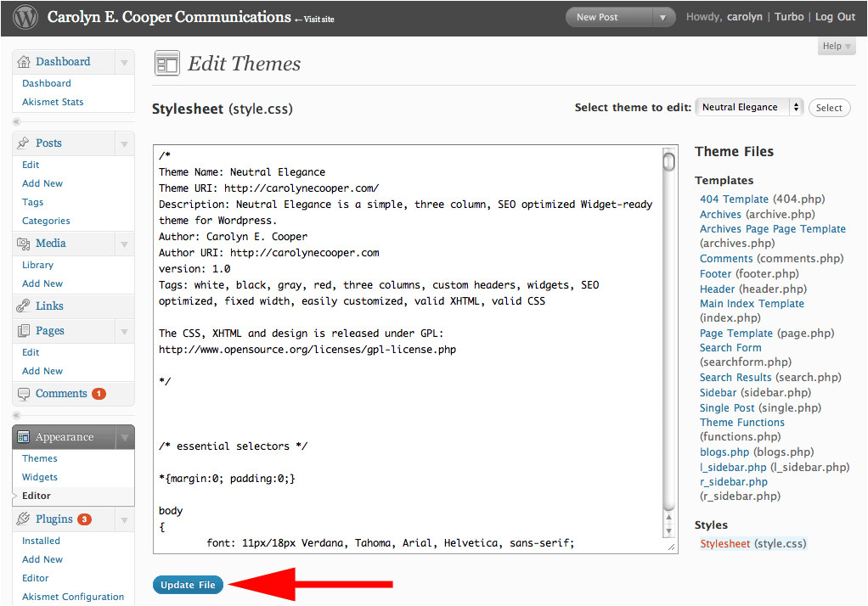The width and height of the screenshot is (868, 606).
Task: Click the Pages icon in sidebar
Action: (x=23, y=331)
